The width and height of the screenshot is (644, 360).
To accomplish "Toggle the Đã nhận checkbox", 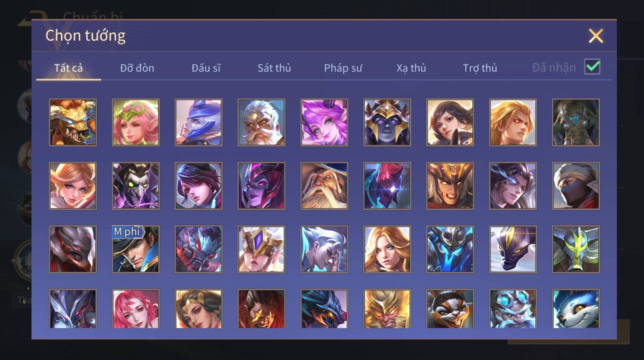I will pos(593,67).
